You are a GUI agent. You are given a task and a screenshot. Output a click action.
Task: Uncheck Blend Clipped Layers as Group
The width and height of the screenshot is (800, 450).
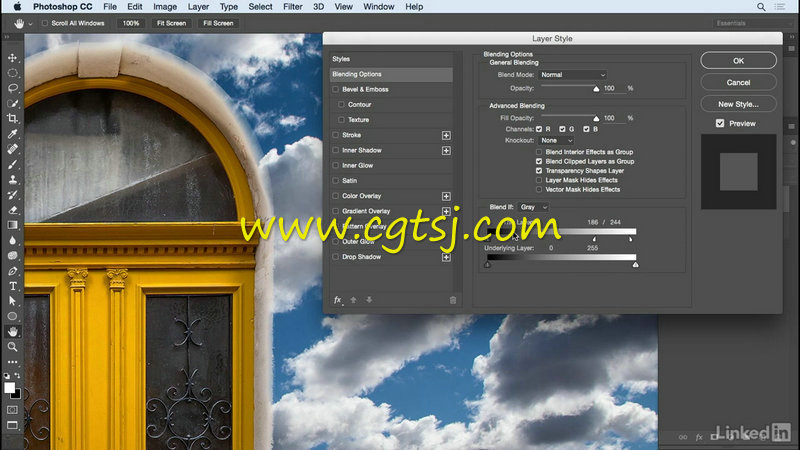539,161
